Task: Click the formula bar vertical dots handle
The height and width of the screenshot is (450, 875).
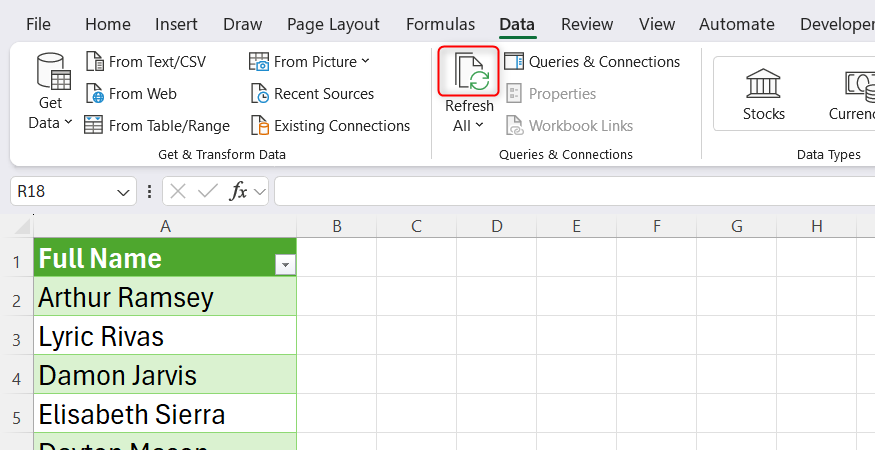Action: pyautogui.click(x=149, y=192)
